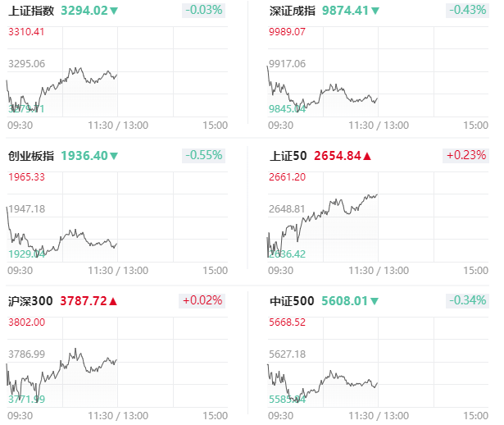Click the down arrow next to 1936.40
This screenshot has height=425, width=504.
[114, 157]
